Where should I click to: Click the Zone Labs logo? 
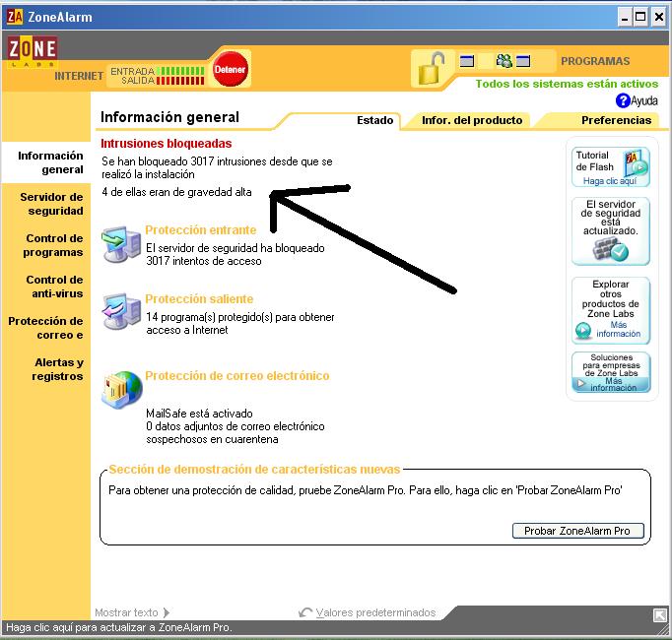click(33, 52)
